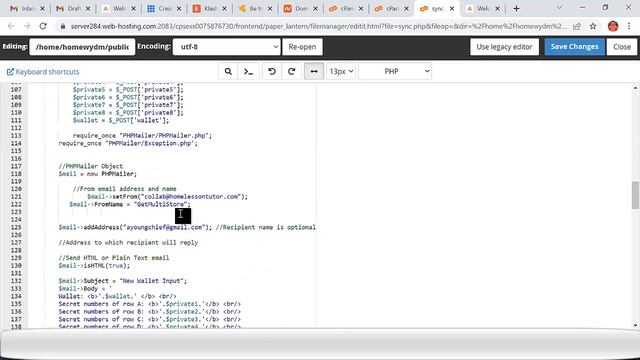
Task: Go forward in browser history
Action: [x=27, y=26]
